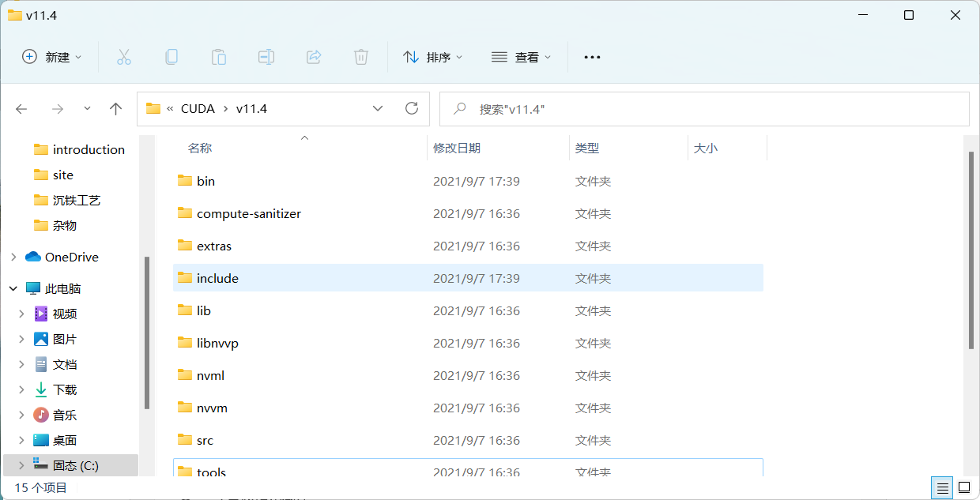Click the cut icon in the toolbar
Screen dimensions: 980x500
point(123,56)
